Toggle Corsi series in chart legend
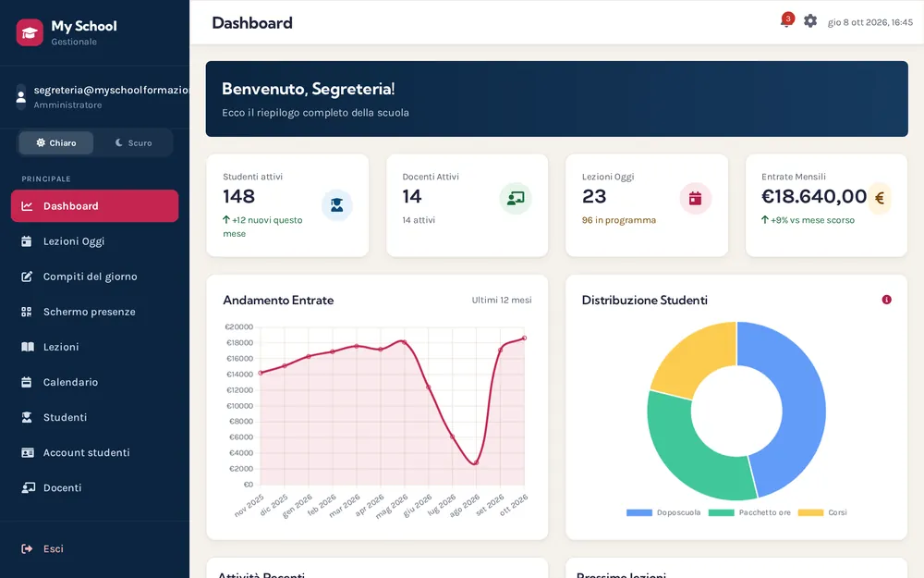Screen dimensions: 924x578 pyautogui.click(x=822, y=512)
